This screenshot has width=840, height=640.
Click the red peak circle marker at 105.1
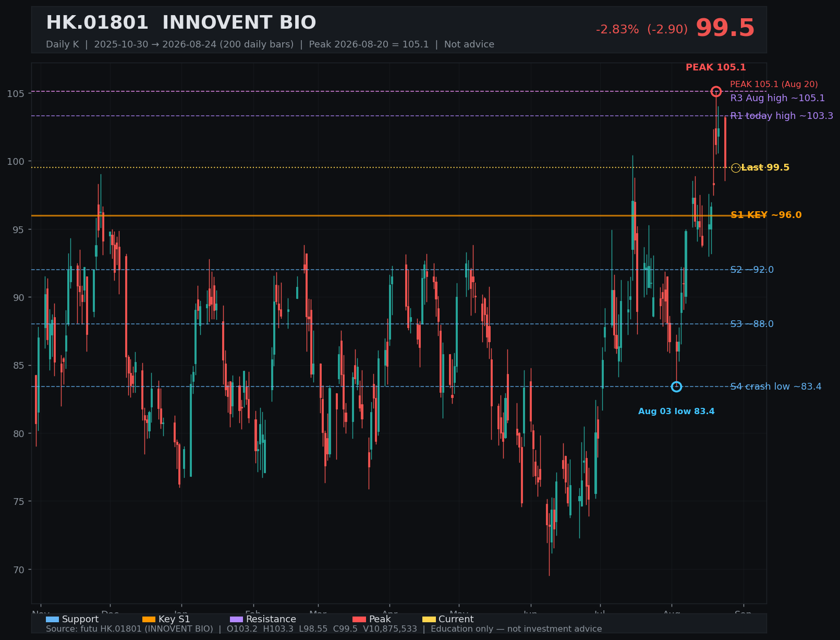pos(716,92)
